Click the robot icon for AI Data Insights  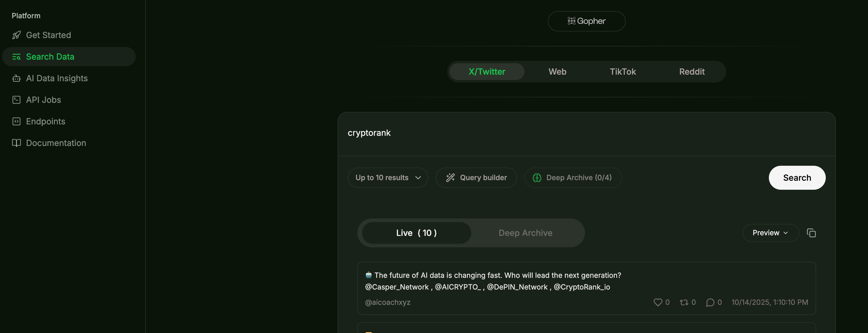16,78
